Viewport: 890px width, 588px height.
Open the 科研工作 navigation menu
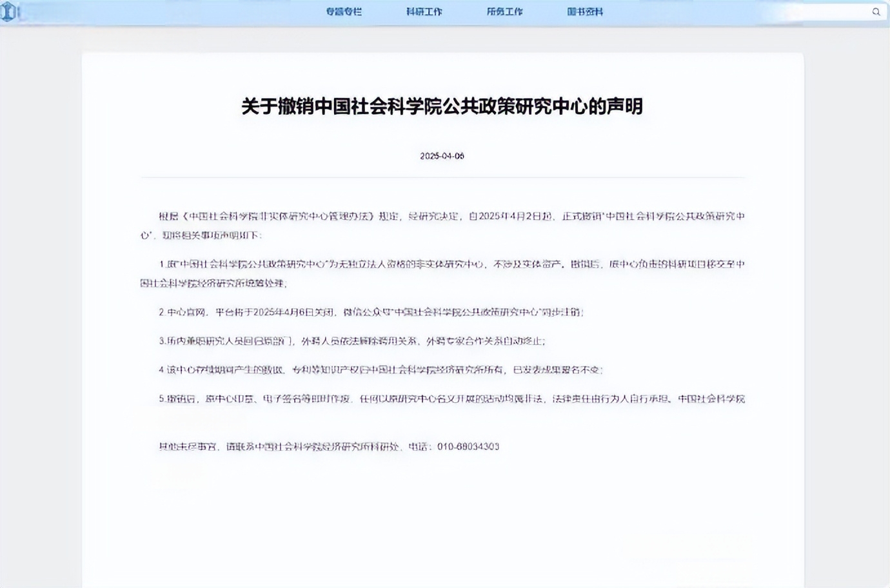tap(424, 12)
